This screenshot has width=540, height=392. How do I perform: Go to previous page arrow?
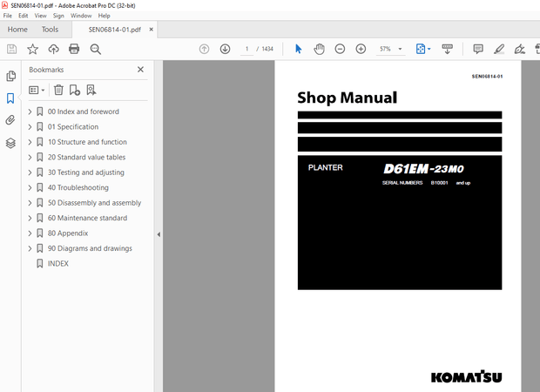pyautogui.click(x=204, y=49)
